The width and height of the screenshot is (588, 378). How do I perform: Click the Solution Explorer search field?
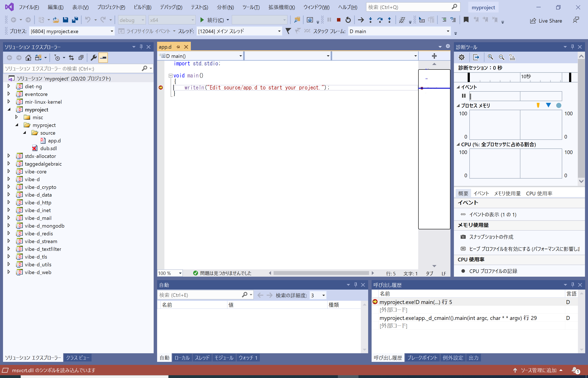pos(78,68)
